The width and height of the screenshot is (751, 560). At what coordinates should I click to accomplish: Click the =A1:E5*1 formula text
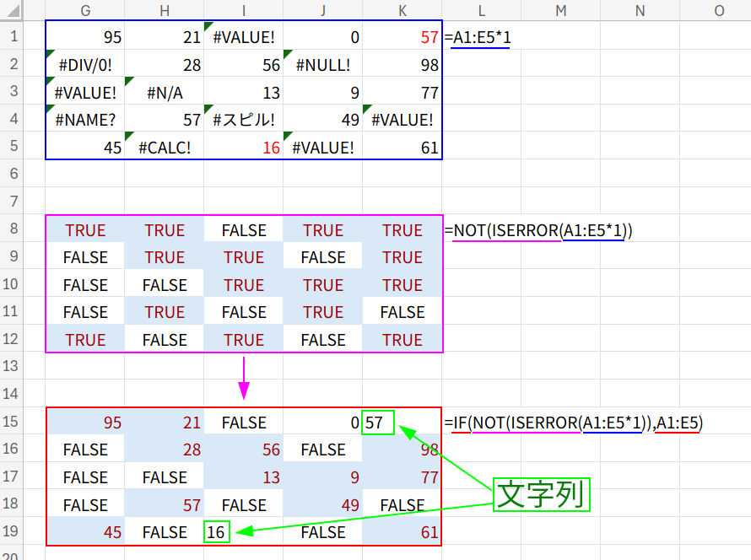[x=481, y=38]
